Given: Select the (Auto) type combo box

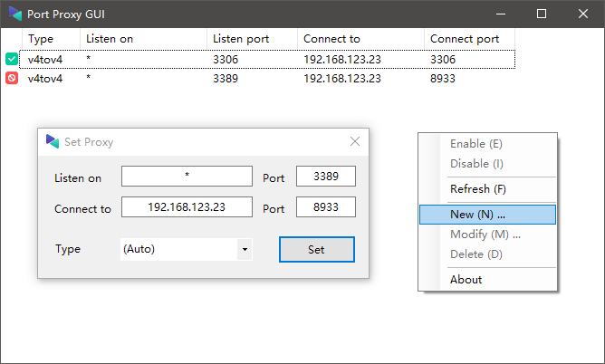Looking at the screenshot, I should [x=187, y=249].
